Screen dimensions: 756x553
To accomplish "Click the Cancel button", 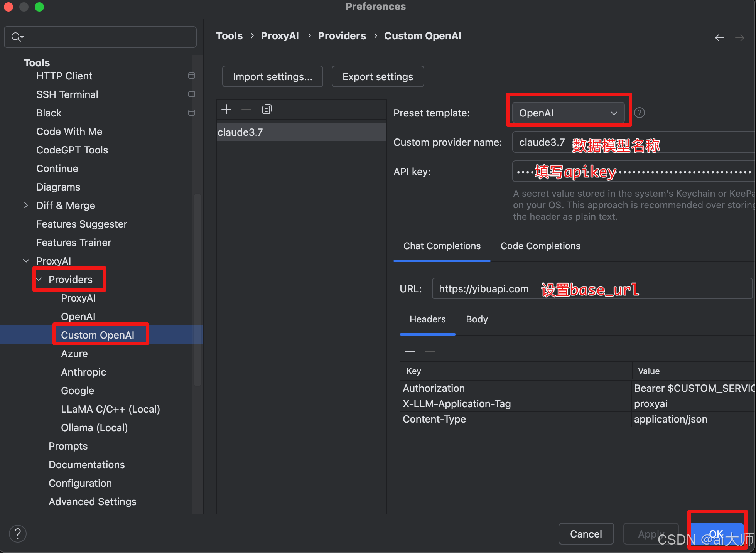I will click(x=586, y=534).
